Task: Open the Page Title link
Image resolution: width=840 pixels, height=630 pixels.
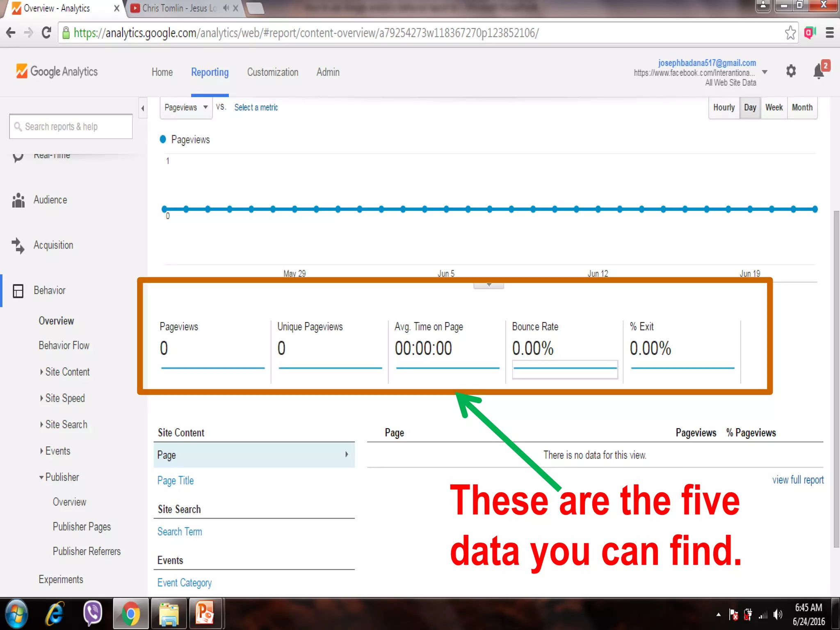Action: click(175, 481)
